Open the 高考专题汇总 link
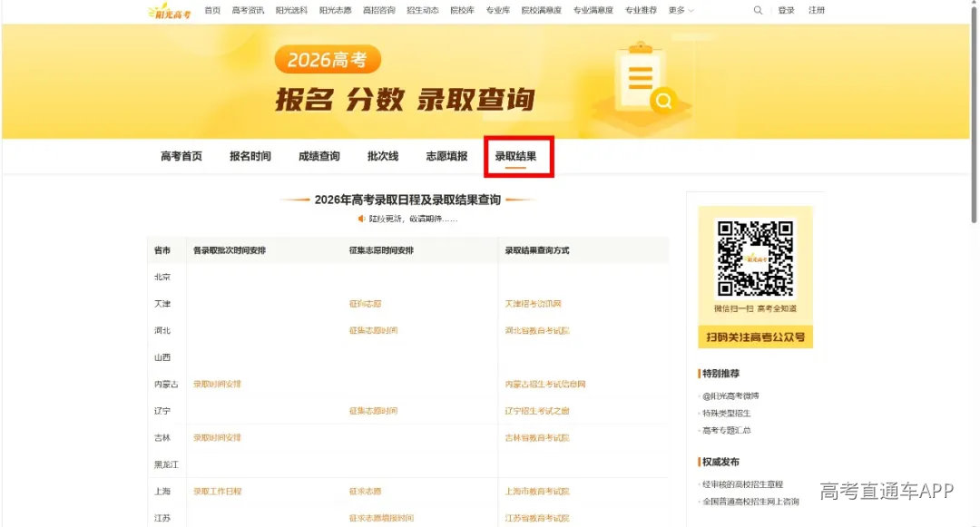Screen dimensions: 980x527 click(x=726, y=430)
